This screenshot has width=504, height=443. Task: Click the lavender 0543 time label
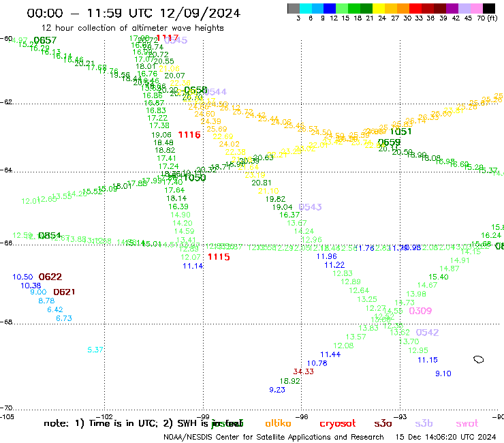click(x=310, y=207)
